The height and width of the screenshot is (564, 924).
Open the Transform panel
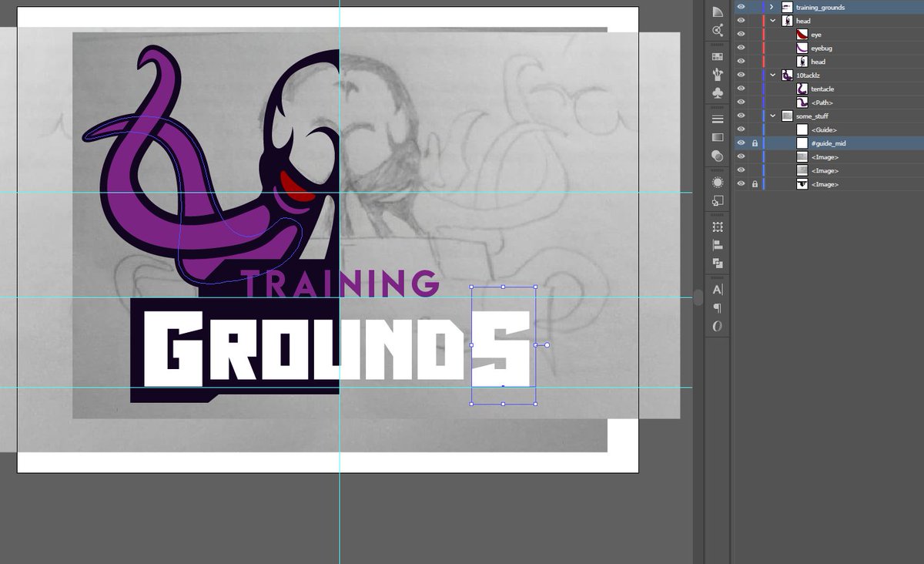coord(718,227)
